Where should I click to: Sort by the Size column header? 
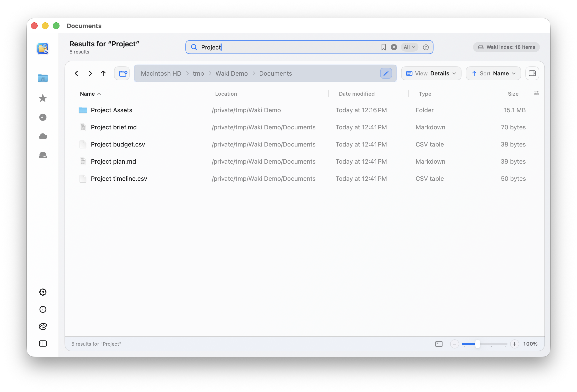(513, 94)
